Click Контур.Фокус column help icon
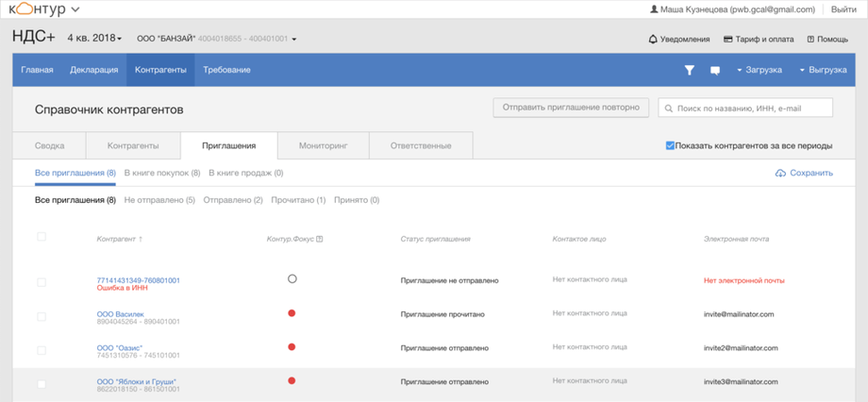868x402 pixels. (320, 239)
